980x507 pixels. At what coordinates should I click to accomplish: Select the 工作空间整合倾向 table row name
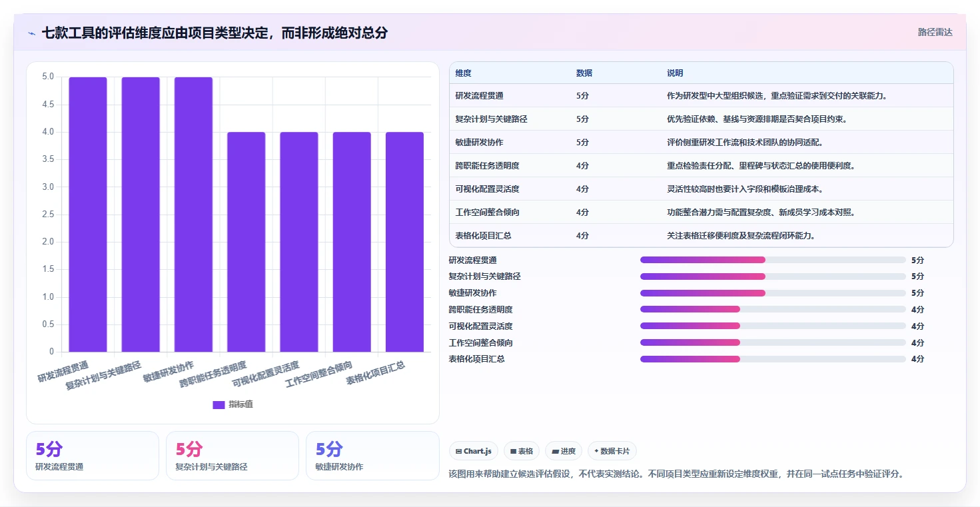[x=487, y=213]
